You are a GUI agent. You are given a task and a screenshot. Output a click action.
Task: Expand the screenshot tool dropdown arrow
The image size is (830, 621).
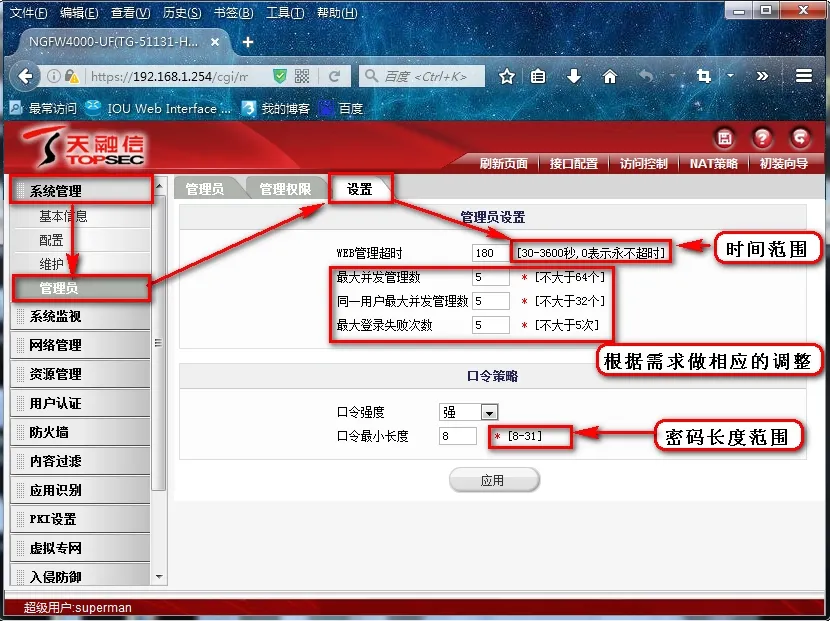tap(730, 76)
